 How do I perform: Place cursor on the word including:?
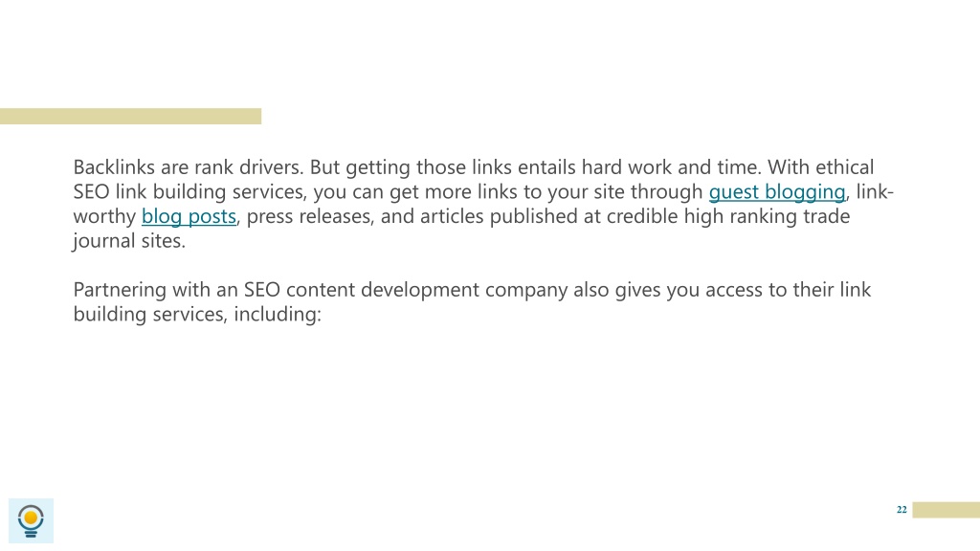coord(278,314)
